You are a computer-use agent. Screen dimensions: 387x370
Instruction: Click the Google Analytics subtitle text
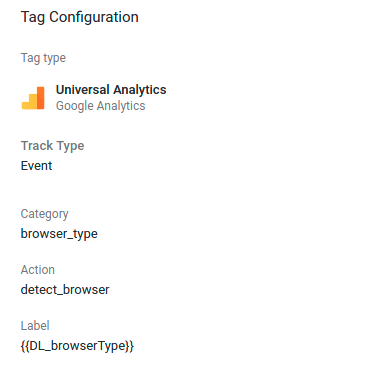(100, 106)
